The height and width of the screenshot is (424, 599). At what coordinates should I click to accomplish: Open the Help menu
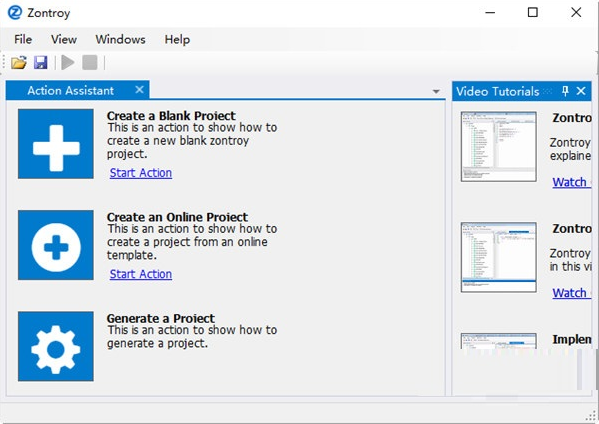click(x=177, y=39)
